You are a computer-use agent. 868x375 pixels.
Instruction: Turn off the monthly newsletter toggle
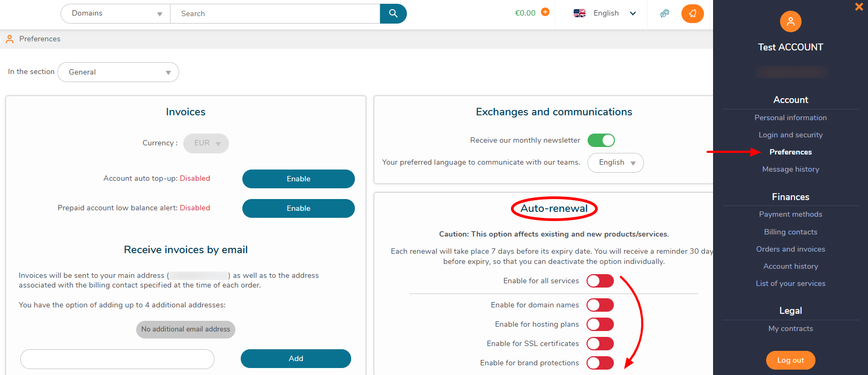coord(601,141)
